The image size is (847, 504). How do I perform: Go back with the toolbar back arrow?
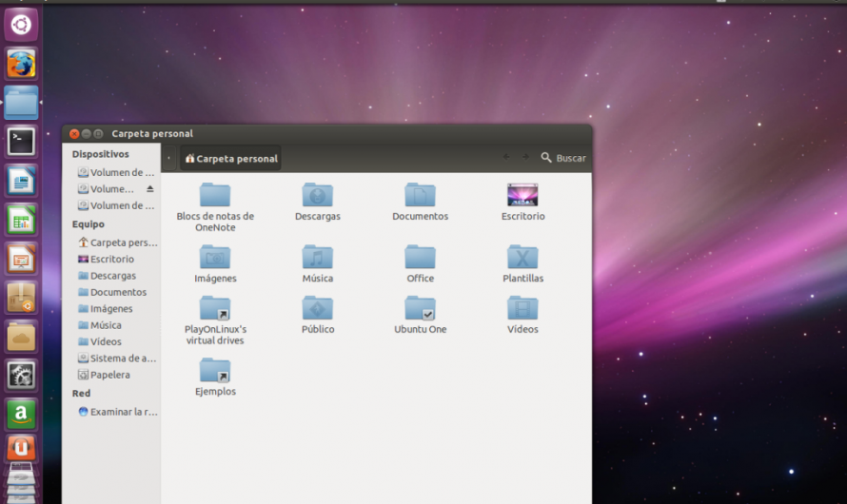coord(505,158)
